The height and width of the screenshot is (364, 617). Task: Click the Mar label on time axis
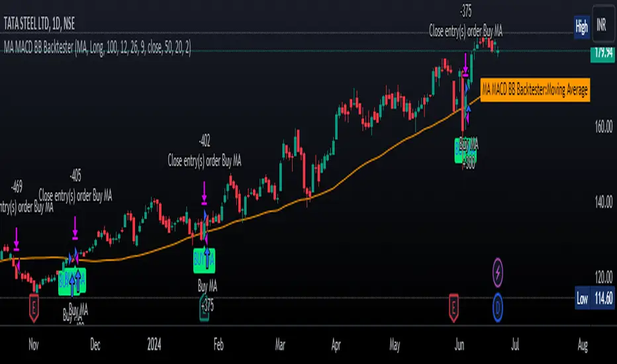(280, 345)
